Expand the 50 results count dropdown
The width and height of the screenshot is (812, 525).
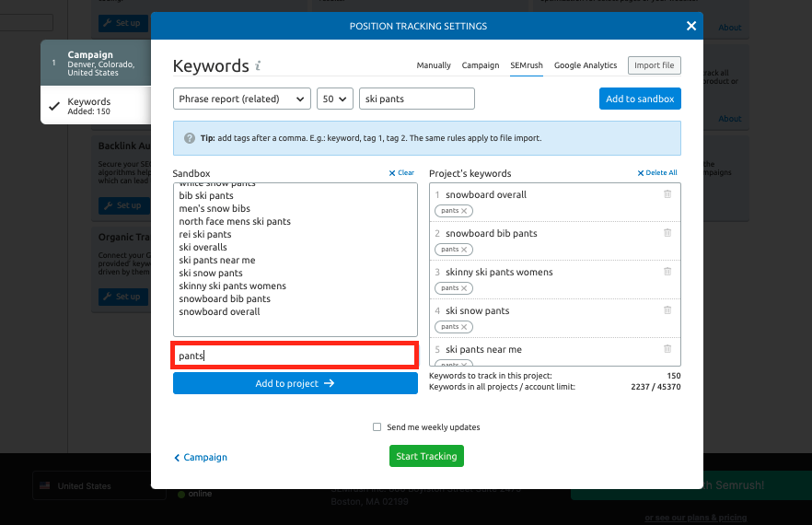click(x=334, y=99)
